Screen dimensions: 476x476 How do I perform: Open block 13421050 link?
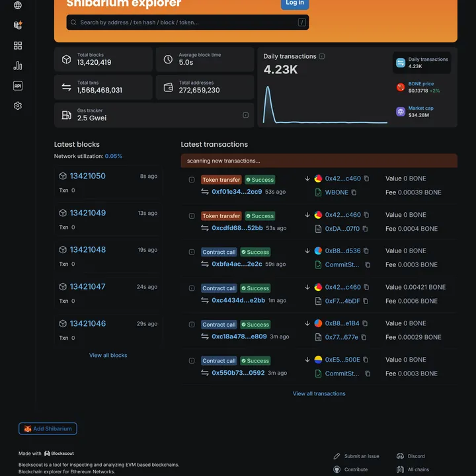click(x=87, y=176)
